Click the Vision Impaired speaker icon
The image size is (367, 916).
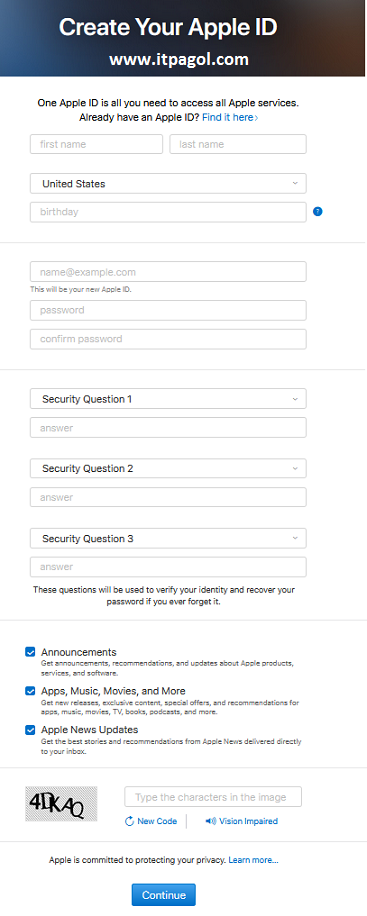pyautogui.click(x=210, y=821)
